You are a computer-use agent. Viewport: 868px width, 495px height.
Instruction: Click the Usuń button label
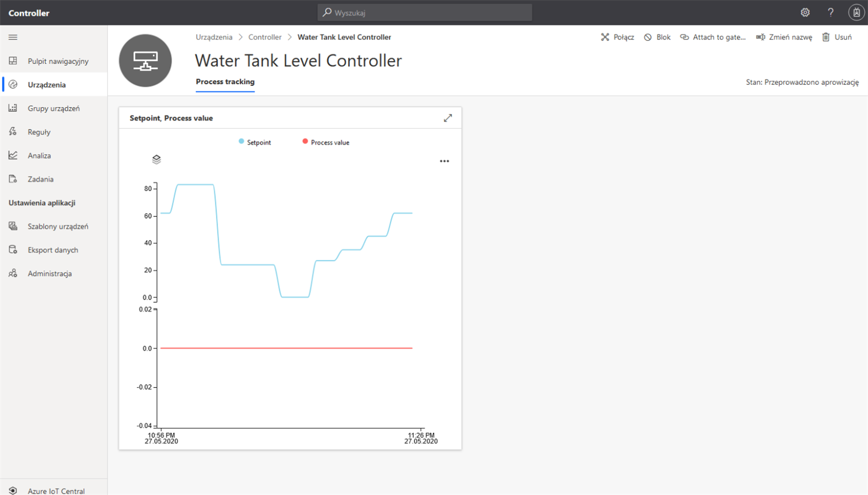pos(843,37)
